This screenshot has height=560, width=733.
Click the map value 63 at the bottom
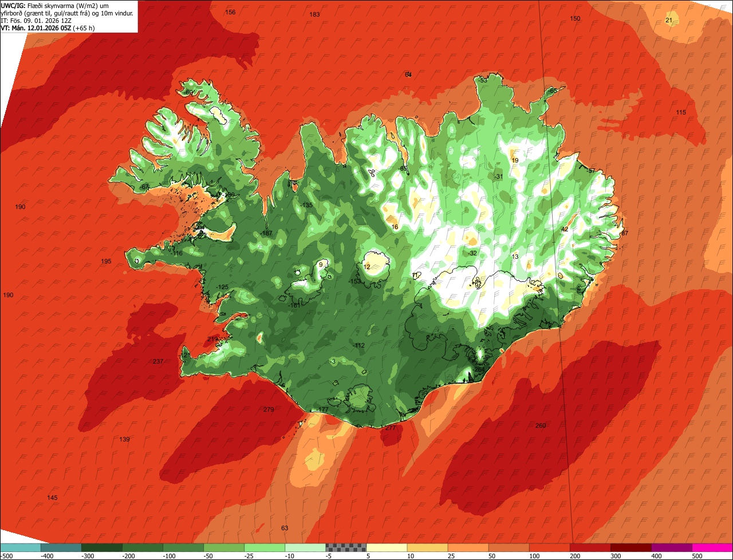(x=285, y=528)
